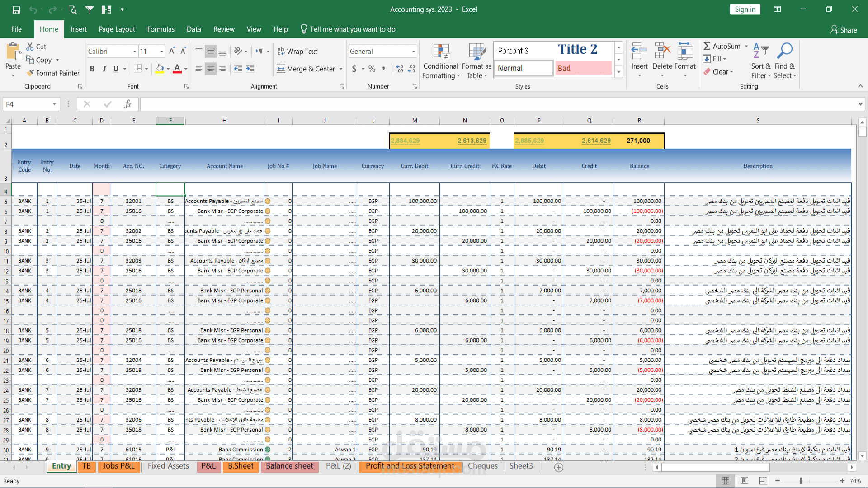Toggle Align Left

click(x=199, y=69)
